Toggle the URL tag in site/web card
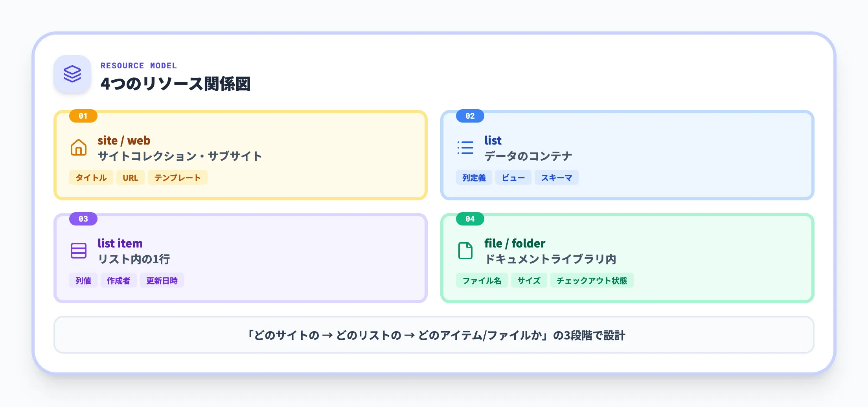Screen dimensions: 868x407 (130, 177)
